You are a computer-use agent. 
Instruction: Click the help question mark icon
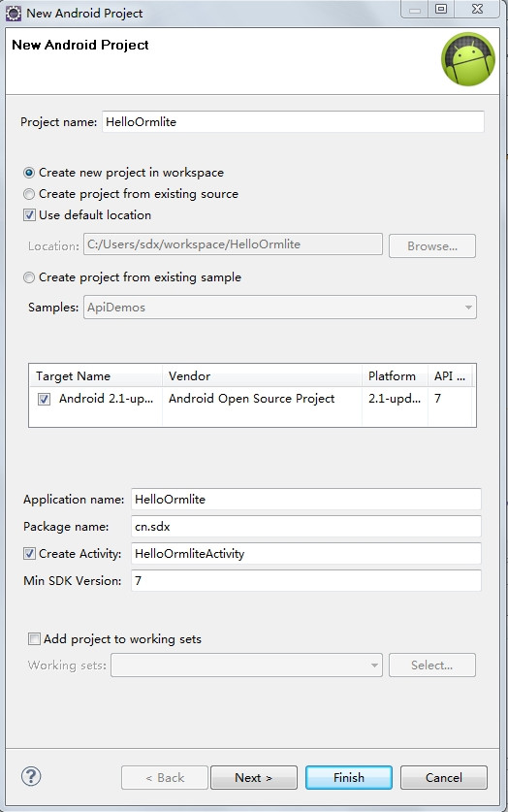pyautogui.click(x=31, y=776)
